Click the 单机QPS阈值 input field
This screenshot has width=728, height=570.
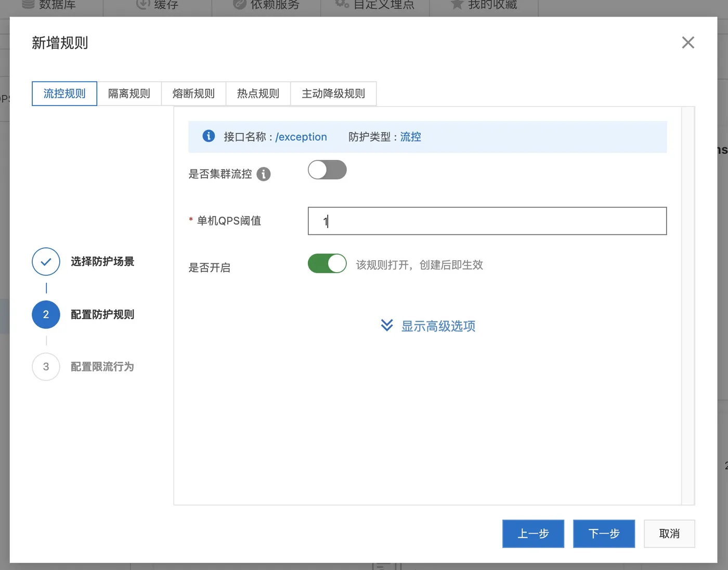pos(487,221)
